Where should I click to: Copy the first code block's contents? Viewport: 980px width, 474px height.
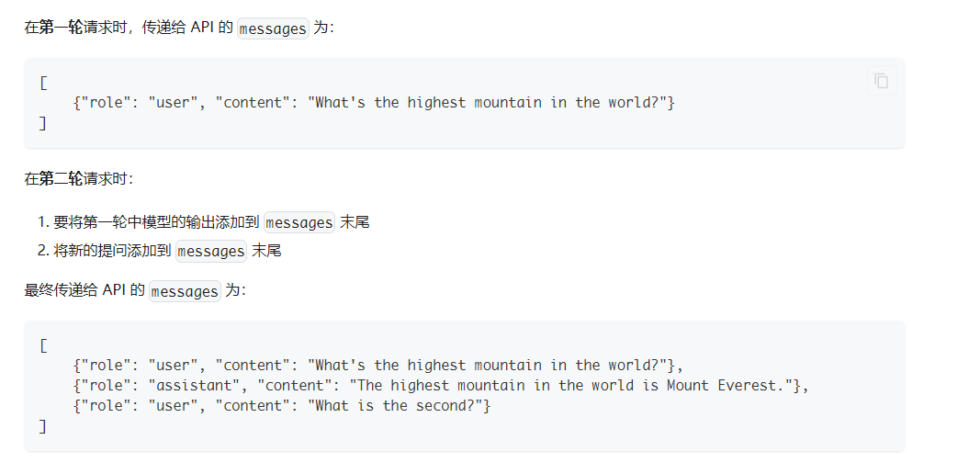(x=881, y=81)
